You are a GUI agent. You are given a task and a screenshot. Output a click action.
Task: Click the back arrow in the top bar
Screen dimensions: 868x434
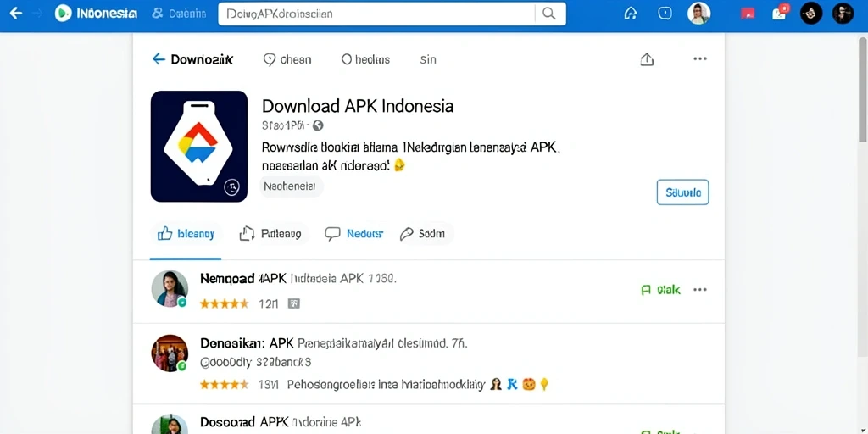(16, 14)
